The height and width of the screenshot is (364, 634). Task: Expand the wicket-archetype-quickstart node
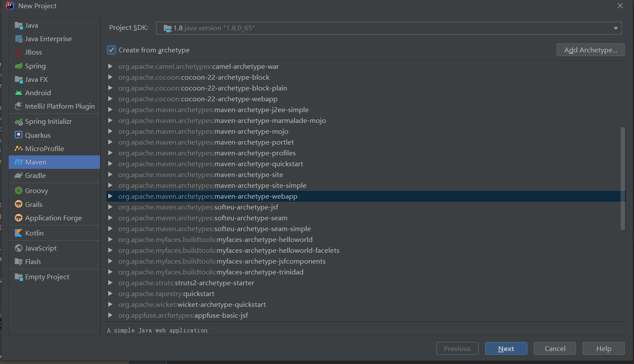pyautogui.click(x=110, y=304)
